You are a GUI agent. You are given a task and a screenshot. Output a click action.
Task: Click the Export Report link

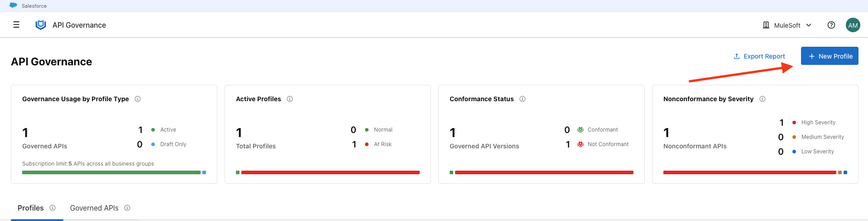pos(759,56)
